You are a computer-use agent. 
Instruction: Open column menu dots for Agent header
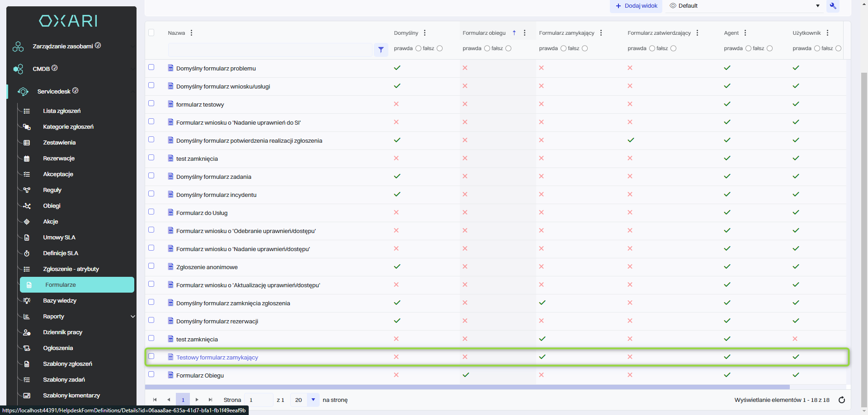click(745, 33)
